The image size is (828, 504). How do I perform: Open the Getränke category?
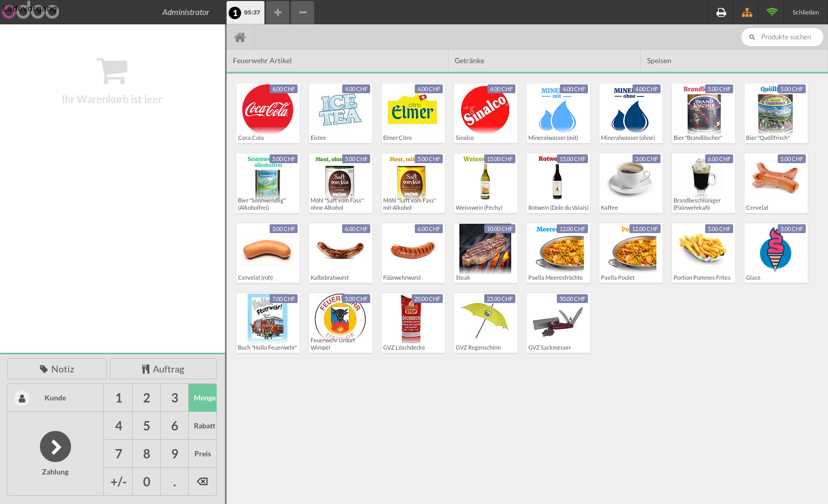point(544,61)
